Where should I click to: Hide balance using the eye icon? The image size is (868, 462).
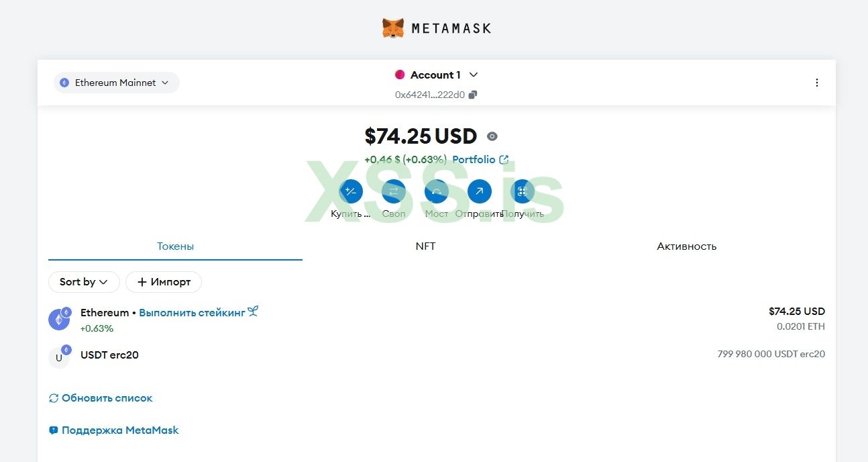(x=492, y=136)
